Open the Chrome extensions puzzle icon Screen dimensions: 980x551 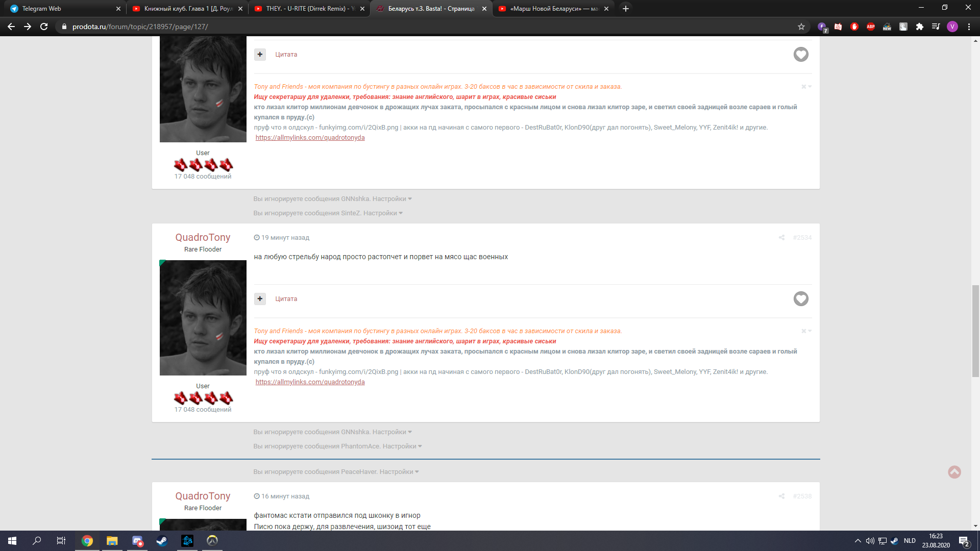919,27
